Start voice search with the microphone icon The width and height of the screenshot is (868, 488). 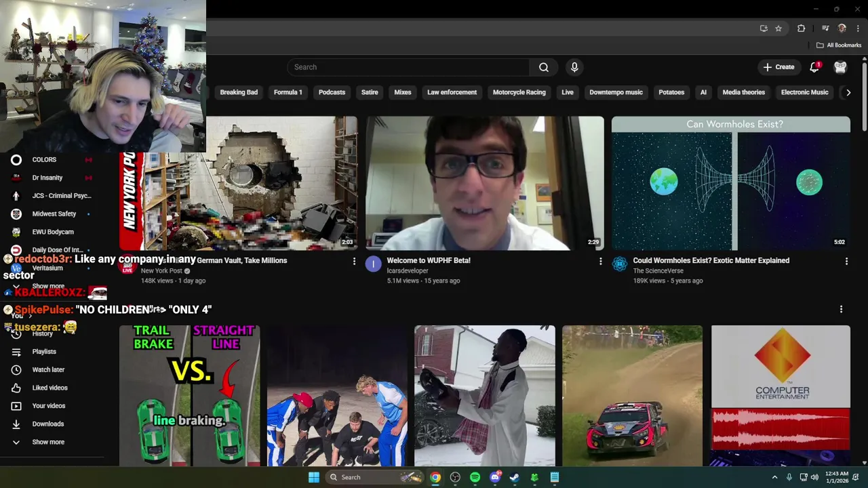574,67
